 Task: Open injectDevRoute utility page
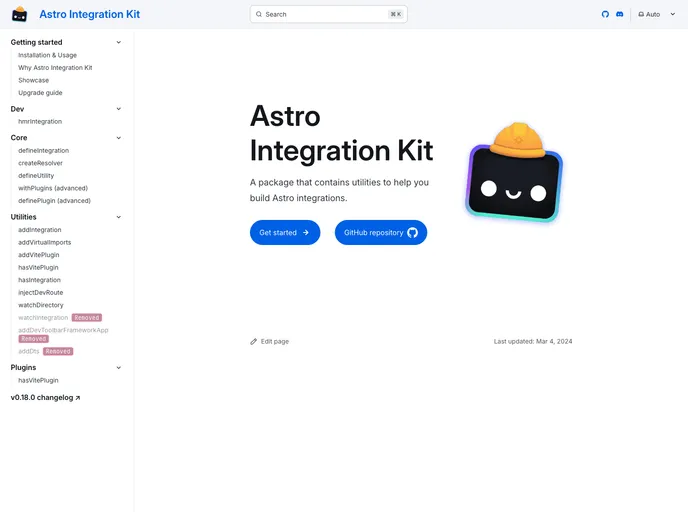(x=40, y=293)
